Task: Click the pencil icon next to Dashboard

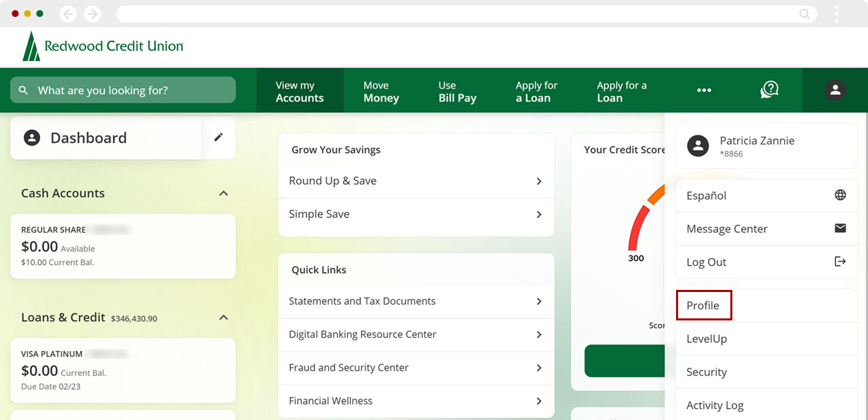Action: point(218,137)
